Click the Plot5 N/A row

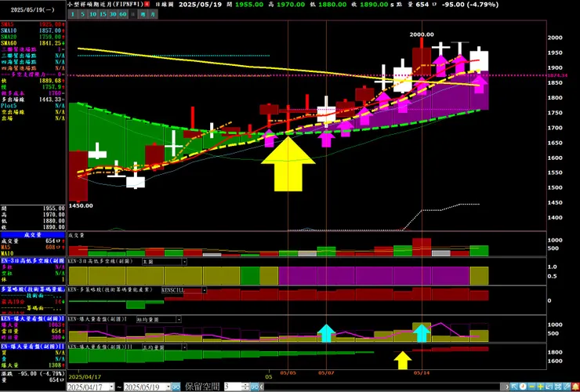pos(33,106)
